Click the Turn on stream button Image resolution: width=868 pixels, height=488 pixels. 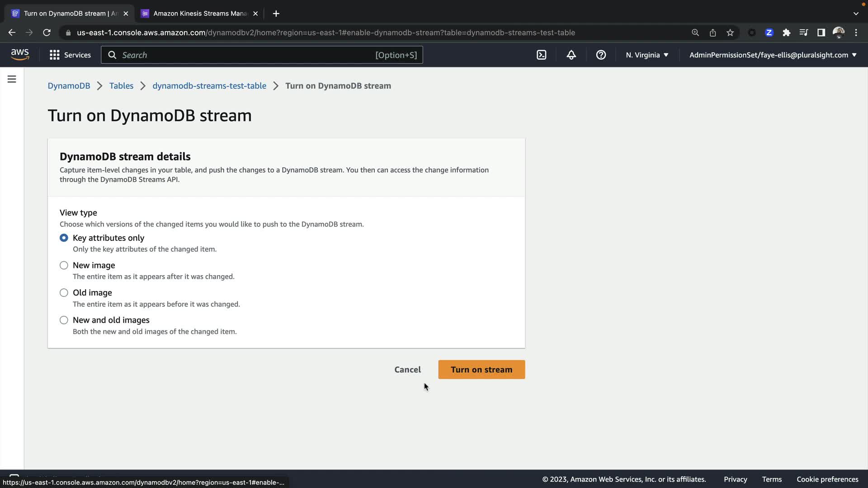[481, 370]
